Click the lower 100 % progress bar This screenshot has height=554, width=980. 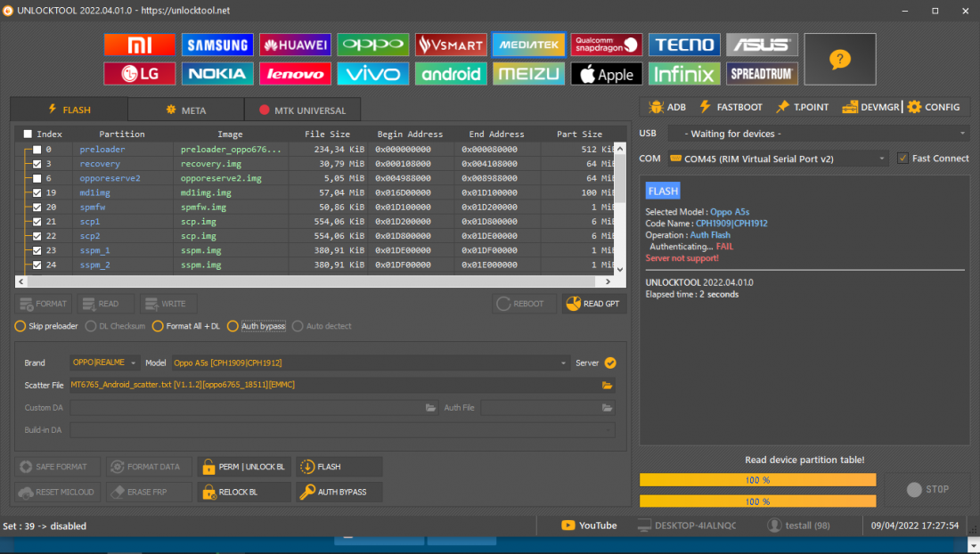757,501
